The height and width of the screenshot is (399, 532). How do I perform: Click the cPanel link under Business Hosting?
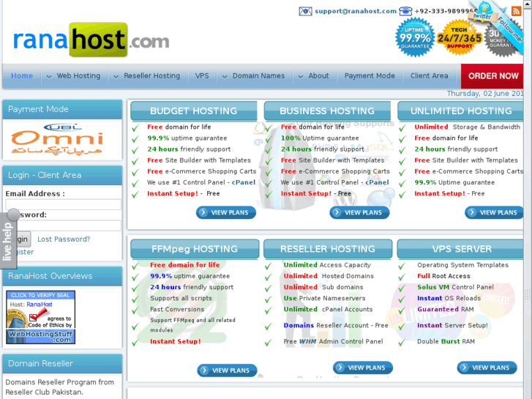coord(377,182)
